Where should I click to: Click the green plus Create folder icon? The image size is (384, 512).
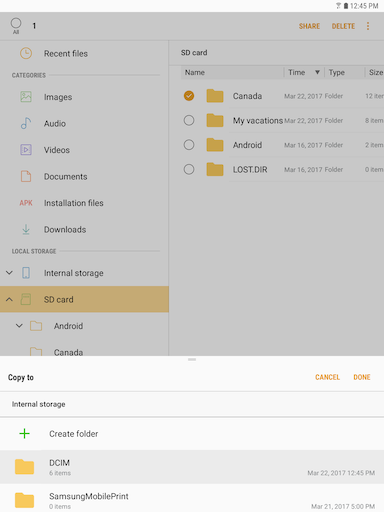tap(24, 434)
